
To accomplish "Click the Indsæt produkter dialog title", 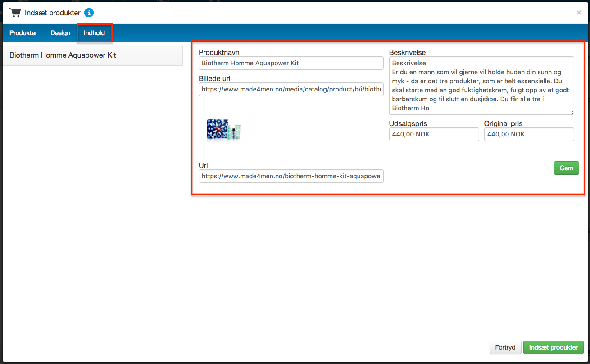I will click(53, 13).
